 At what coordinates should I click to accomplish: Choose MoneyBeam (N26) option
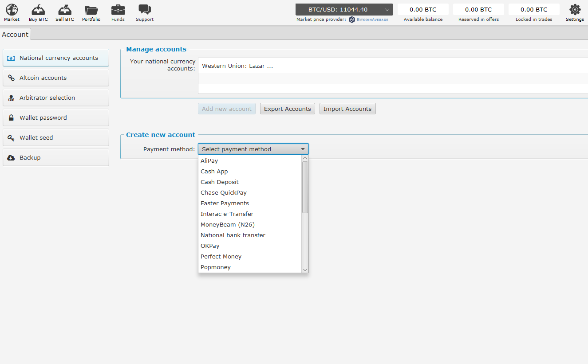point(250,225)
